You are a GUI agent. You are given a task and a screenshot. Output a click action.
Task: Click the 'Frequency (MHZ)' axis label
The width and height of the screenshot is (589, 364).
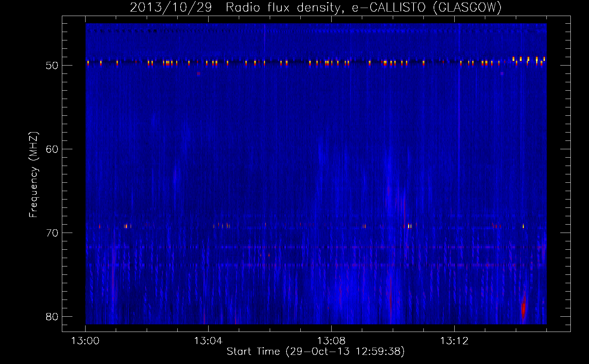click(x=33, y=175)
